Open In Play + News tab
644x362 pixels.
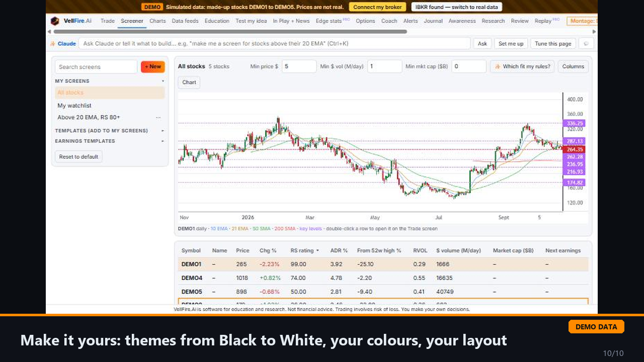tap(291, 21)
